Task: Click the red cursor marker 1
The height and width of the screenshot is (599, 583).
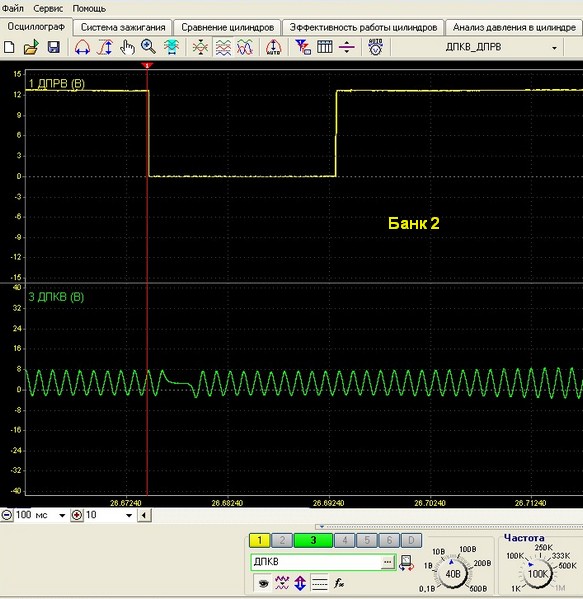Action: [147, 65]
